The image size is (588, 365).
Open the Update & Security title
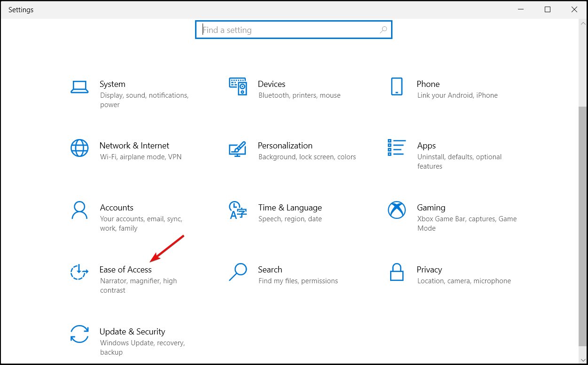tap(132, 332)
